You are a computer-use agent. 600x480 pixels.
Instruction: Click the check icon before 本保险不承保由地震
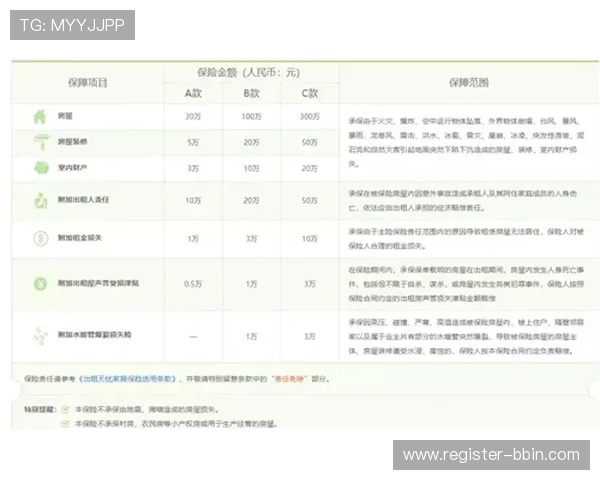point(65,410)
